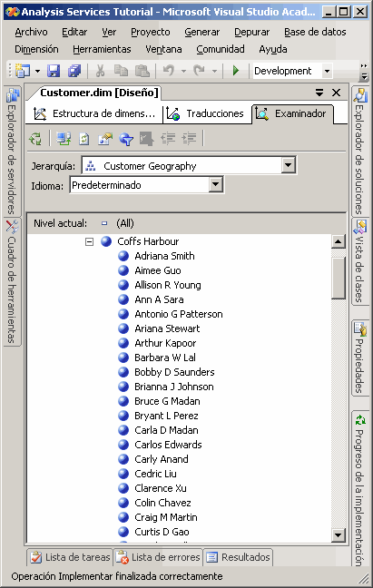
Task: Click toolbar overflow options chevron
Action: tap(364, 72)
